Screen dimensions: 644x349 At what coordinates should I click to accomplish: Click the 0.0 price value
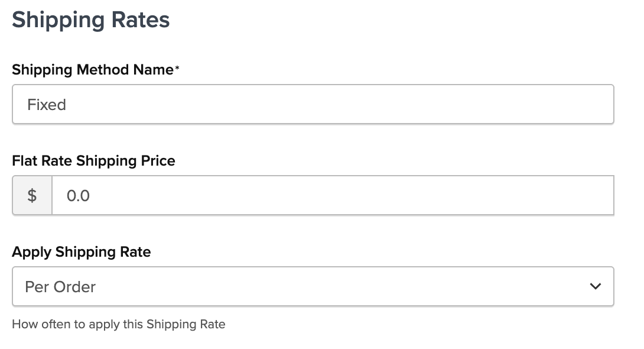78,195
